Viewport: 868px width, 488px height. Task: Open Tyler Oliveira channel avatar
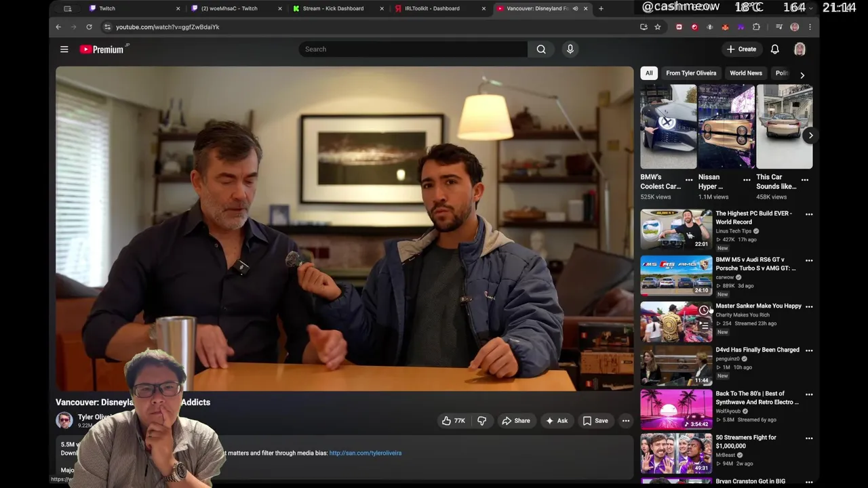coord(64,421)
